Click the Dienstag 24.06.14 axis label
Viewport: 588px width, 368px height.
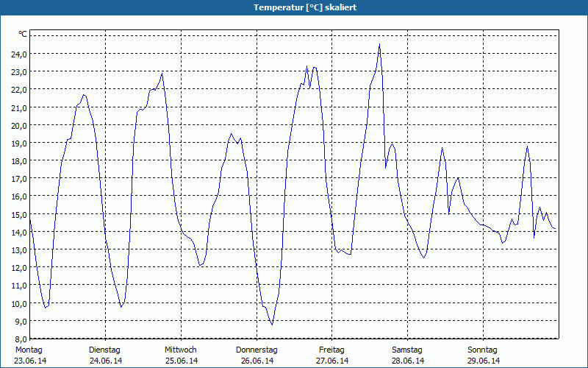(105, 355)
